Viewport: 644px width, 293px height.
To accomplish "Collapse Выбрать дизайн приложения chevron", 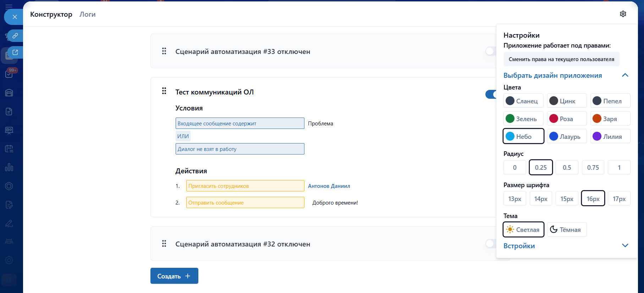I will pyautogui.click(x=625, y=75).
